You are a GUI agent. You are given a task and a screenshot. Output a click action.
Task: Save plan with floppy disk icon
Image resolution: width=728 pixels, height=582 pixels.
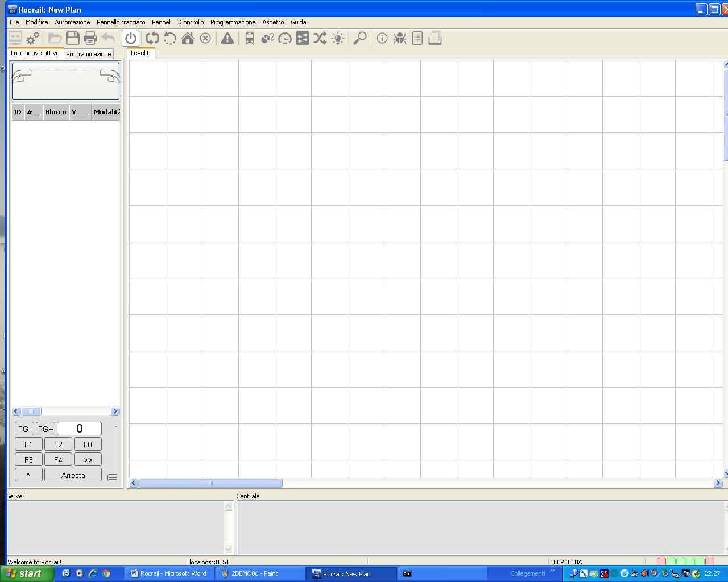click(x=72, y=39)
